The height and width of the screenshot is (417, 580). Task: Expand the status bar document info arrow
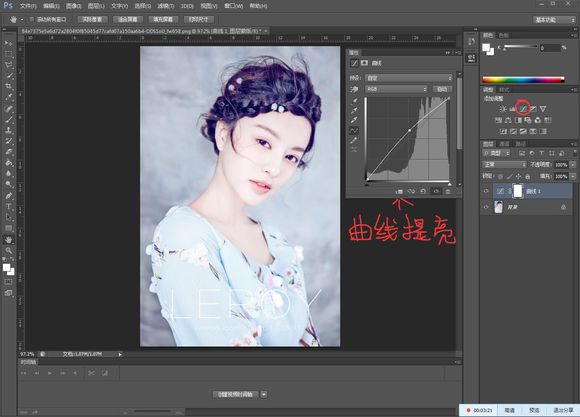click(120, 354)
